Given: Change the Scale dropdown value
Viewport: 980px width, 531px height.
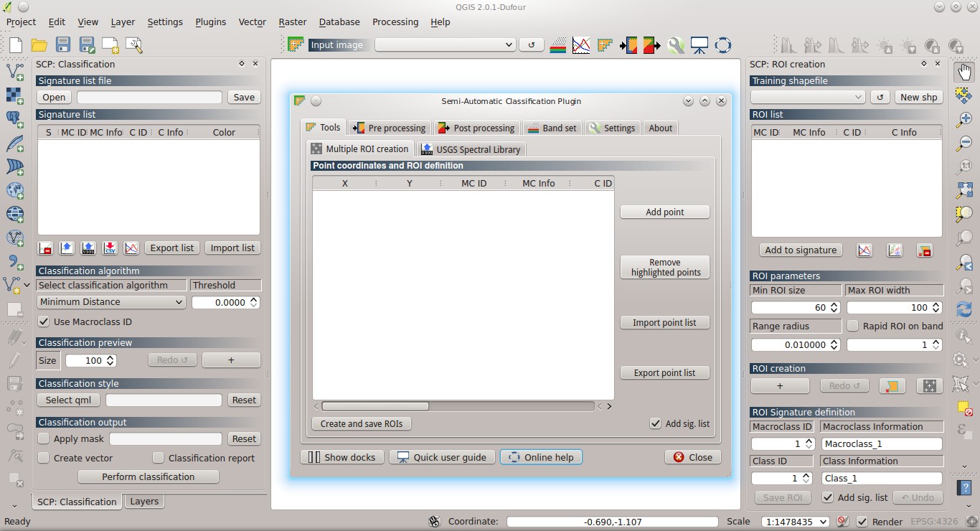Looking at the screenshot, I should pyautogui.click(x=795, y=522).
